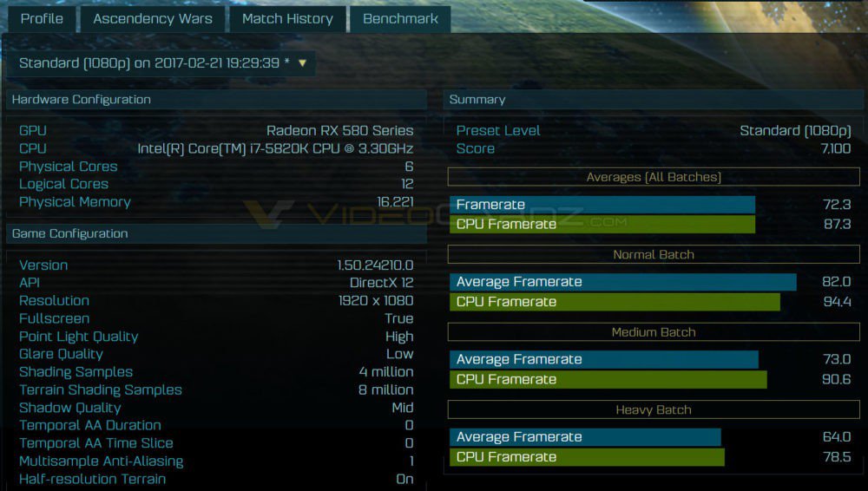Click the blue Framerate bar under Averages

click(x=602, y=205)
